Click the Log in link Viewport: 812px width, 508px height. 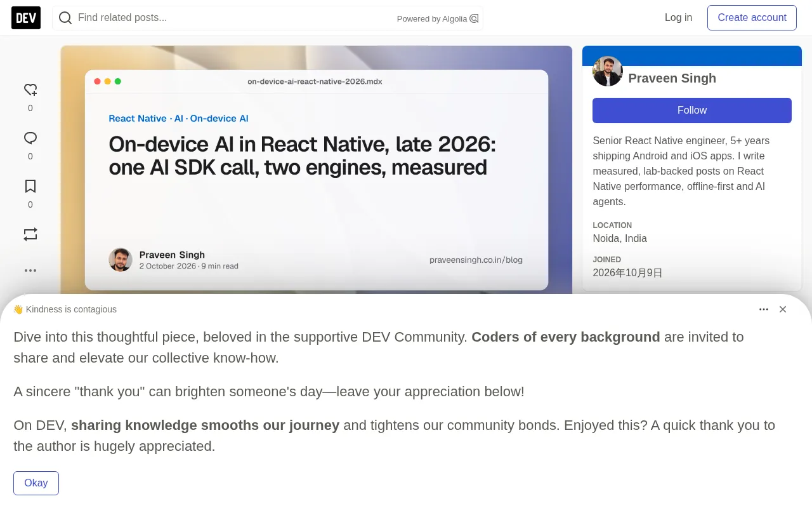tap(678, 18)
